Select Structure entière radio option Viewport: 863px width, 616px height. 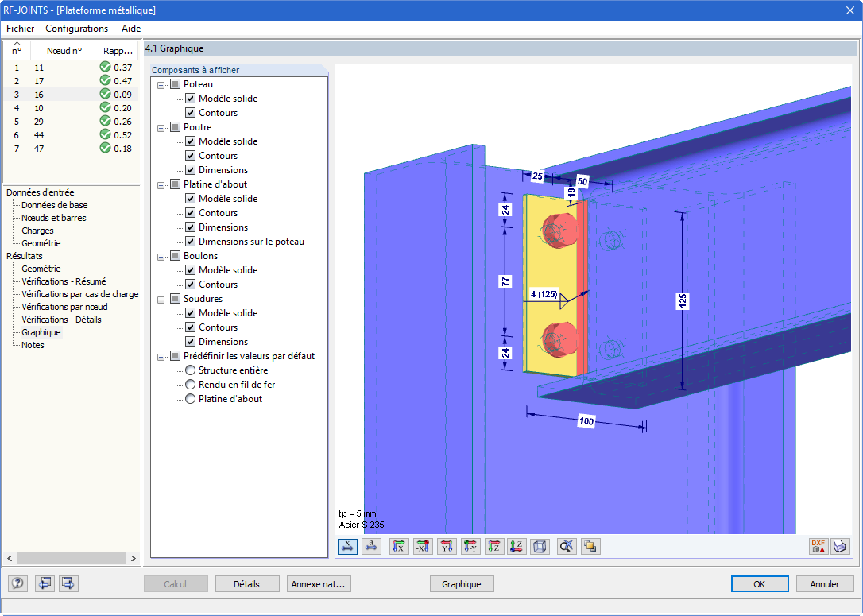(191, 370)
